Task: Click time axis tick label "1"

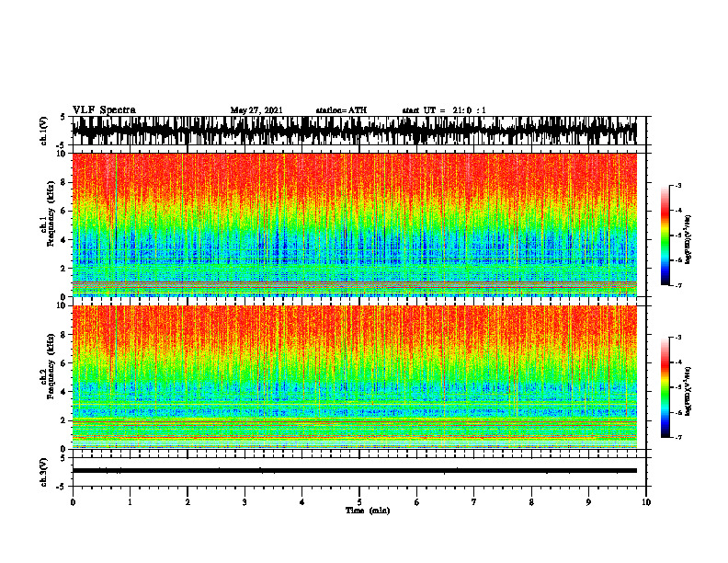Action: pos(130,502)
